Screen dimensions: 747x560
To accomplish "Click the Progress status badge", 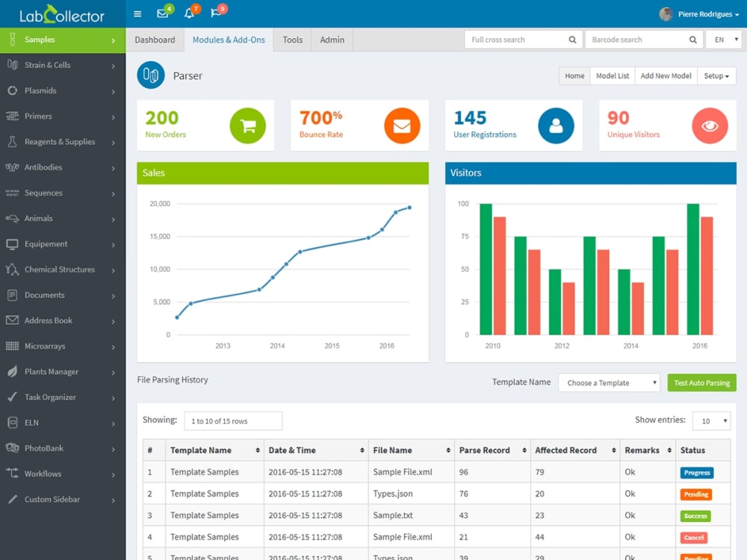I will pyautogui.click(x=696, y=473).
